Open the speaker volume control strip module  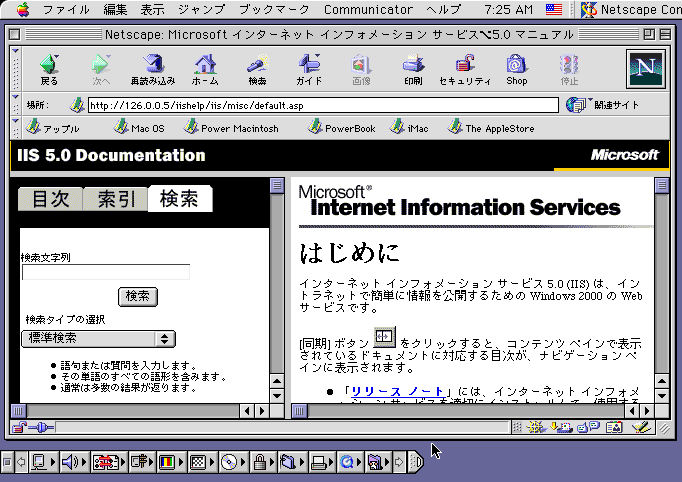click(x=74, y=462)
